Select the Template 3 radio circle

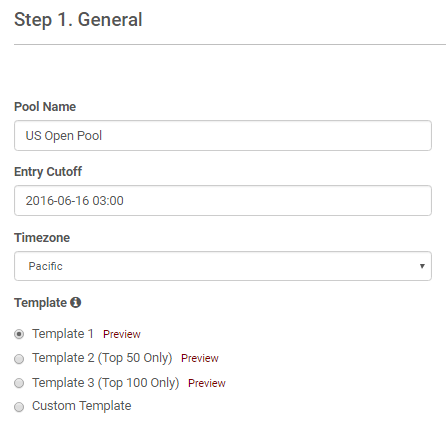[19, 383]
